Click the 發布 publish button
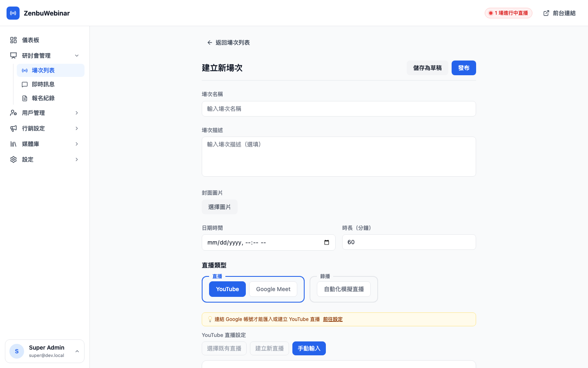588x368 pixels. (464, 68)
